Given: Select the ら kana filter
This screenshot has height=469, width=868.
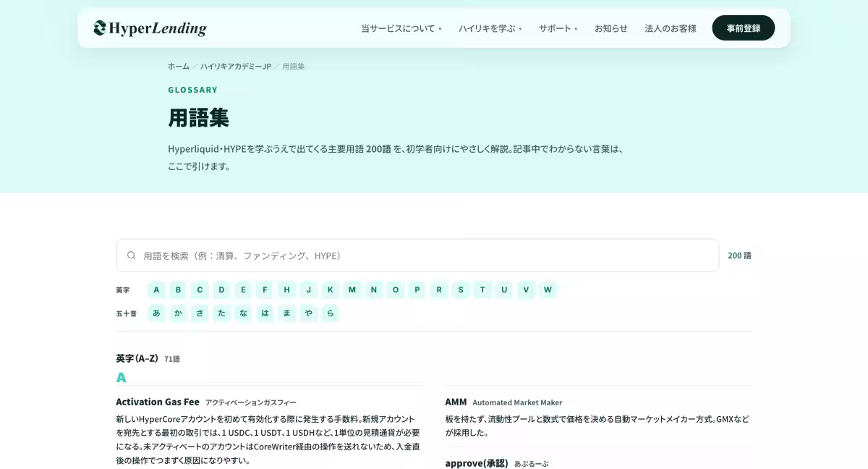Looking at the screenshot, I should coord(330,313).
